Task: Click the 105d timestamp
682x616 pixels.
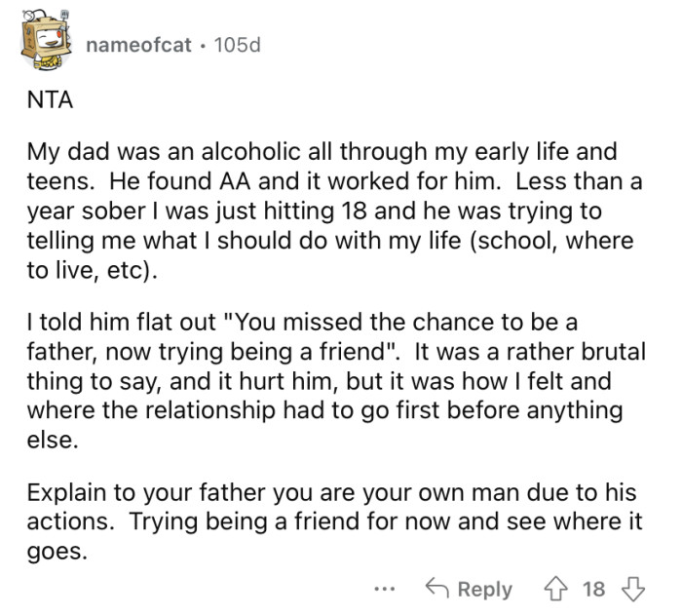Action: click(238, 44)
